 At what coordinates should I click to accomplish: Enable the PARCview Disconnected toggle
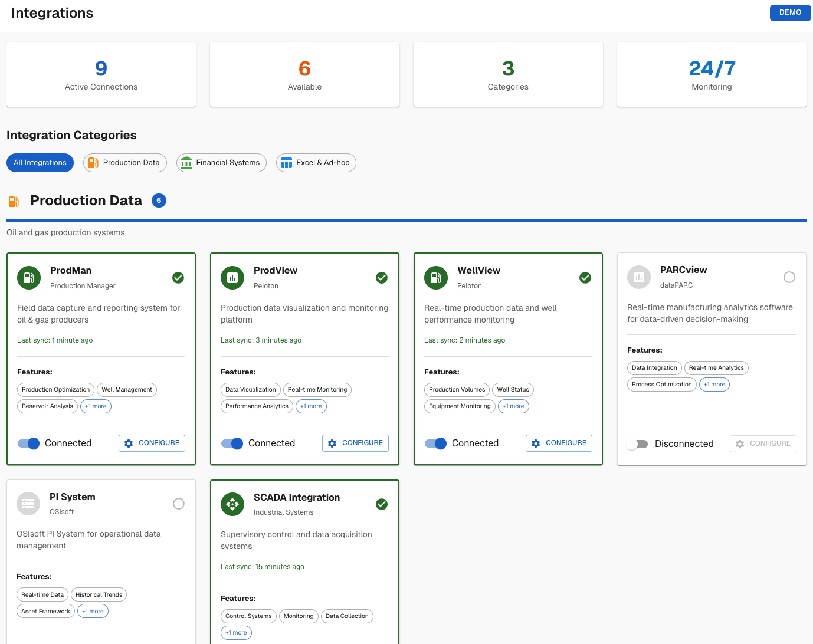click(x=638, y=443)
